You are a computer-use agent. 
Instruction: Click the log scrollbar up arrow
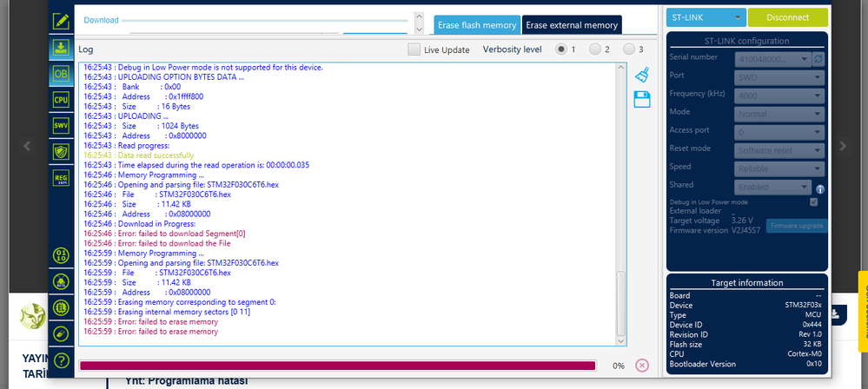(x=621, y=67)
